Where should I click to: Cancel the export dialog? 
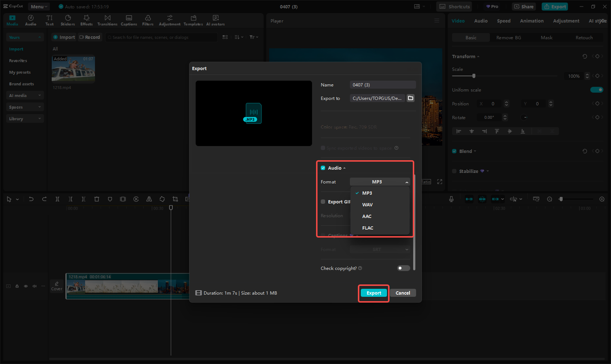(x=403, y=293)
